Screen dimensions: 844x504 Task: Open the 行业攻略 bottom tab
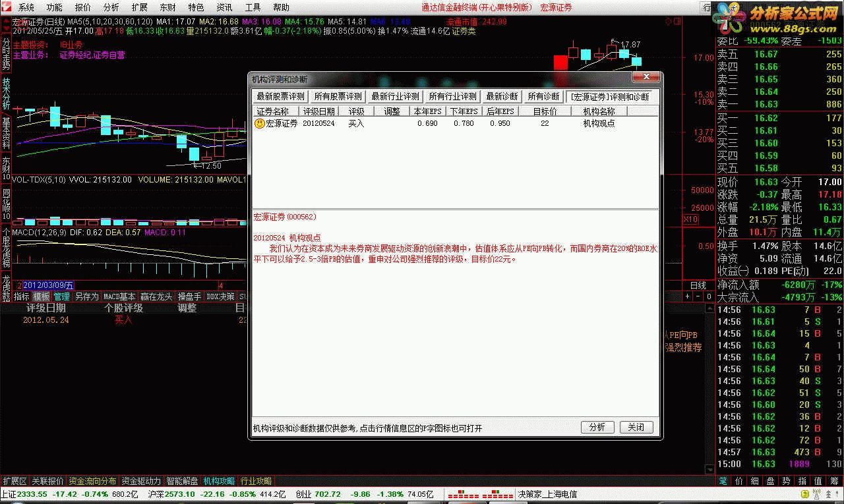pos(256,482)
